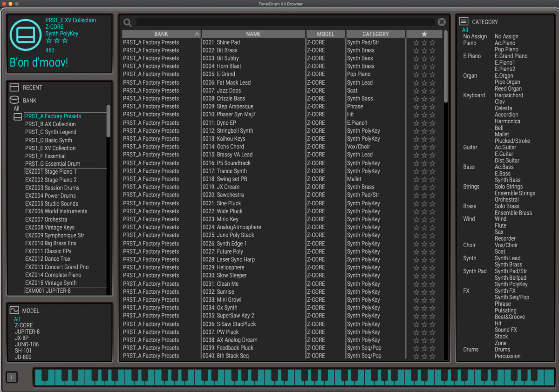Set star rating for 0001: Shine Pad
559x392 pixels.
click(x=424, y=43)
